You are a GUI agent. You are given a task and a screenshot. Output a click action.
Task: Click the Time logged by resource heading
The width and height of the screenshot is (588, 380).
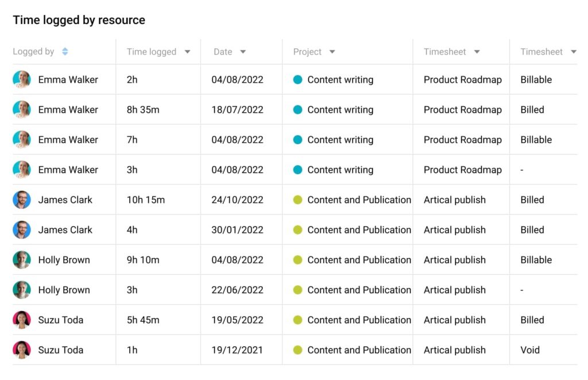coord(79,20)
